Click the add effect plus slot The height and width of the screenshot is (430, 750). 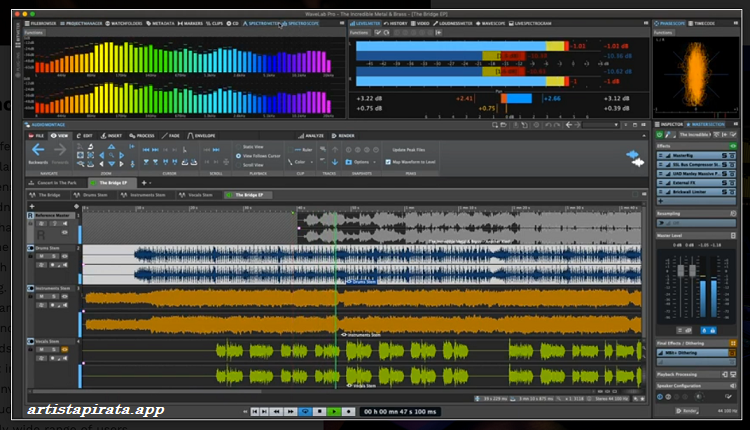[696, 201]
